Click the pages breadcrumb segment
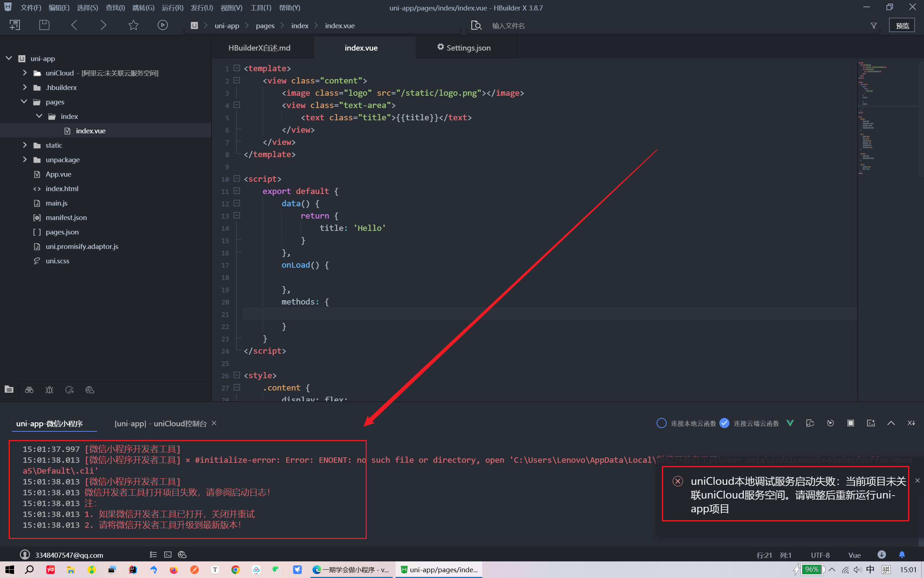This screenshot has height=578, width=924. click(265, 26)
